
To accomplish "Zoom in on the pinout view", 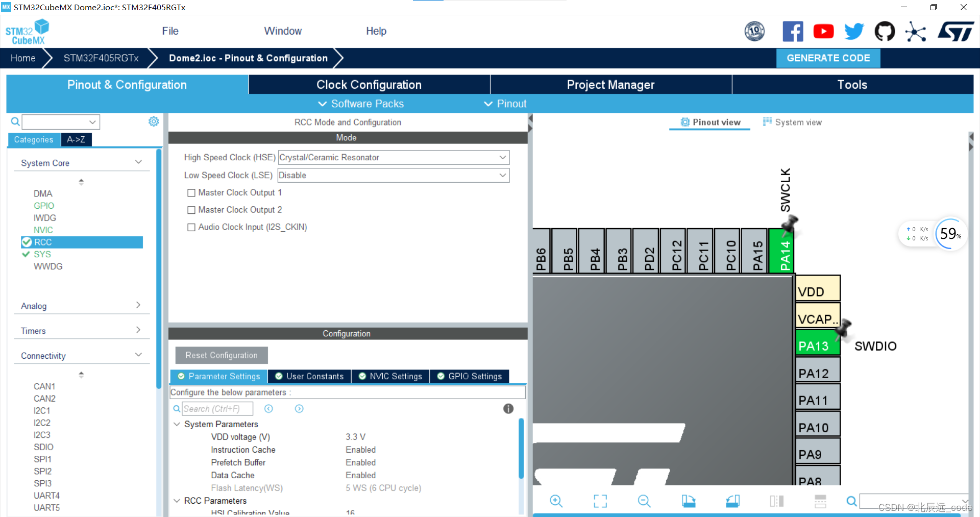I will 556,501.
